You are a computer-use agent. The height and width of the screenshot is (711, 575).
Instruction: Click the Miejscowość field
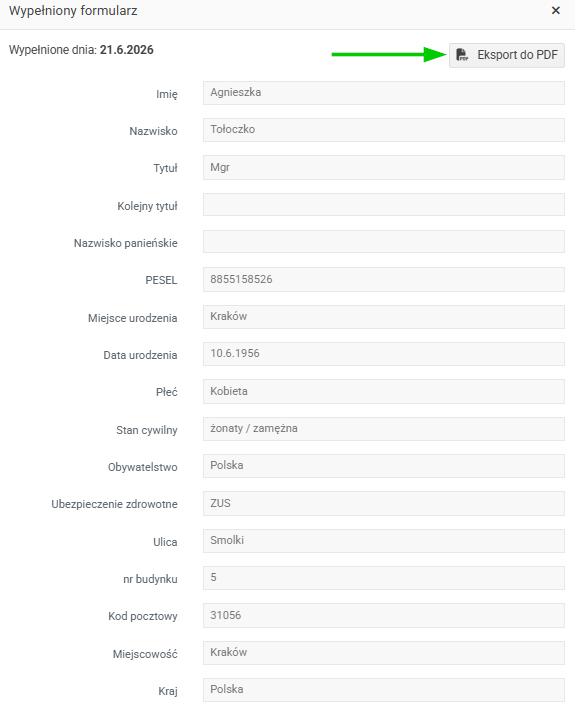point(384,653)
